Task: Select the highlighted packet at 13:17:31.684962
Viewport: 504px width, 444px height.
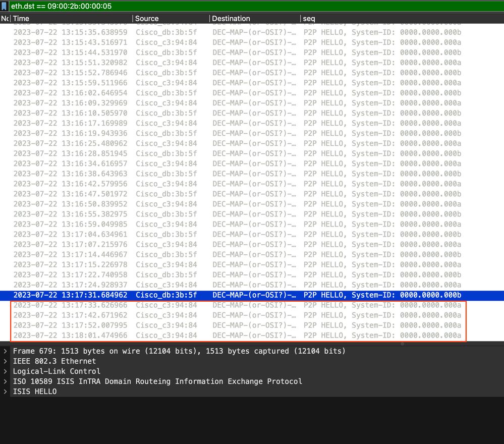Action: pos(252,295)
